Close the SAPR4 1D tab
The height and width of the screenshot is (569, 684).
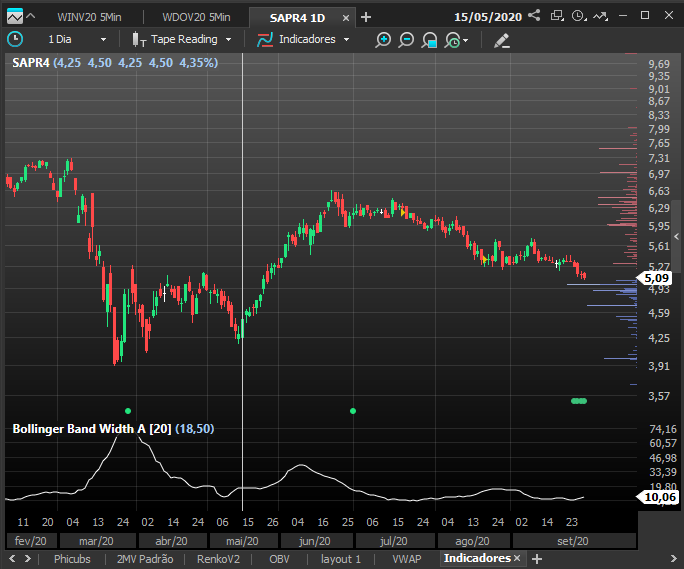click(x=346, y=18)
